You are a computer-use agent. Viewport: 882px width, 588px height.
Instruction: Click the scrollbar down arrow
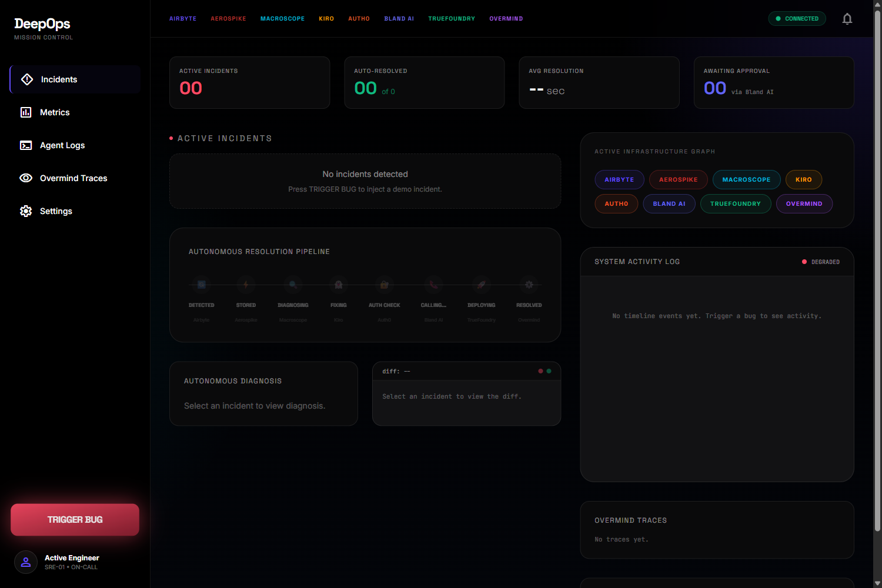pos(877,583)
